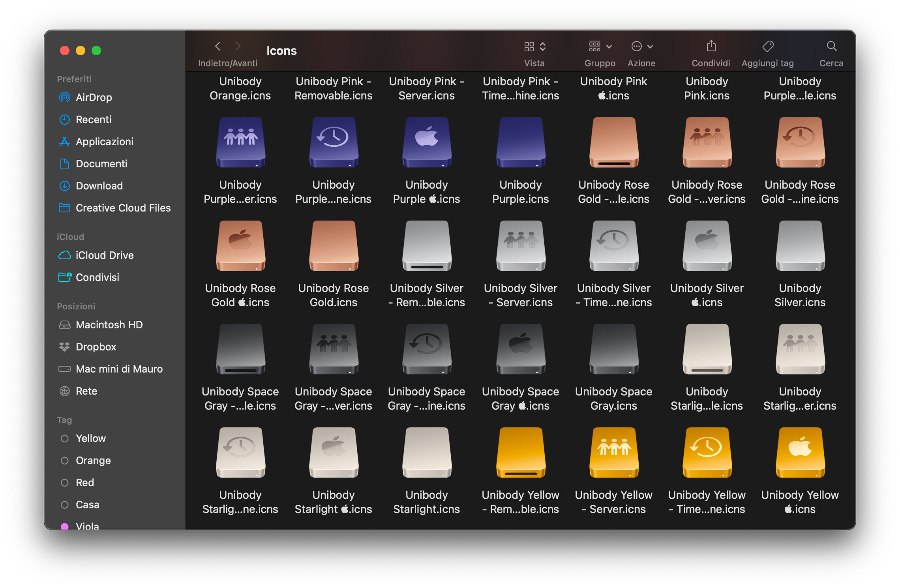Open search with the Cerca magnifier

click(x=831, y=47)
